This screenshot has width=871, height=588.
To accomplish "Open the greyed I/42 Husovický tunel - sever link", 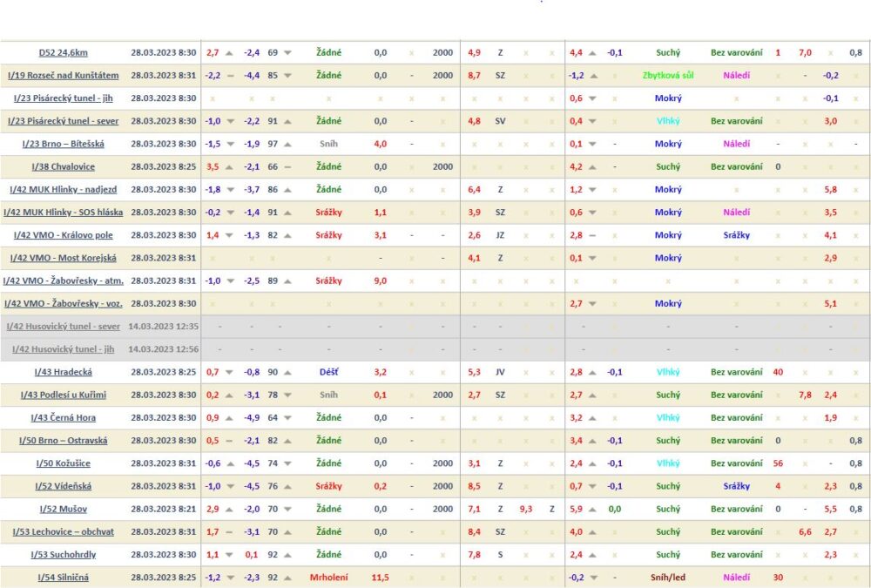I will click(63, 326).
